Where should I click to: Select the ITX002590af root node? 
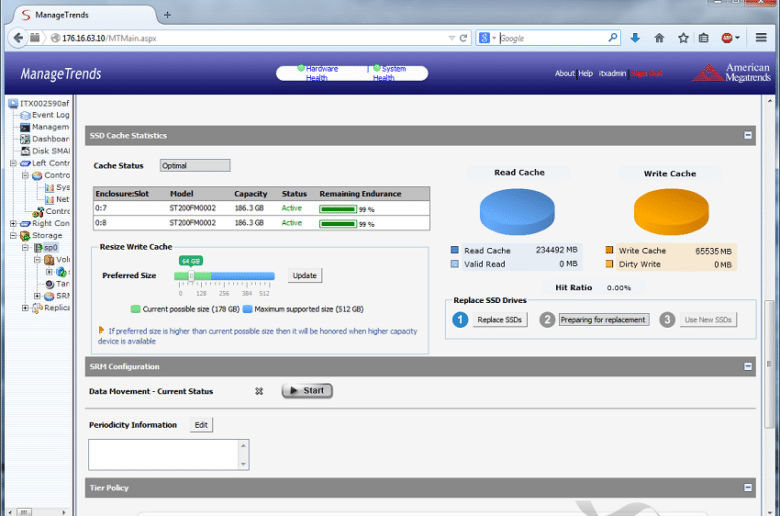(x=44, y=103)
